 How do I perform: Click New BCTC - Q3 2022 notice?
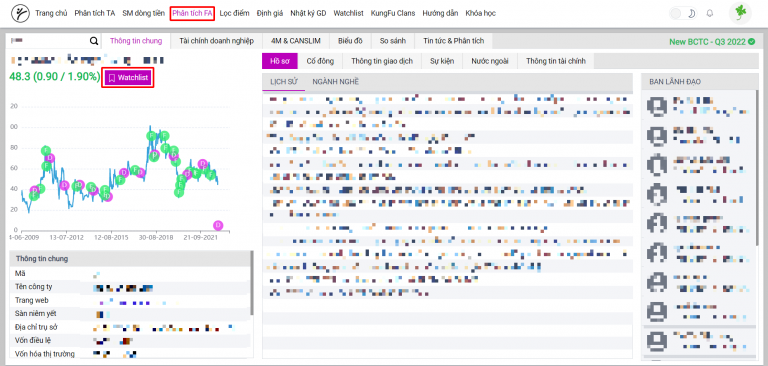(712, 42)
